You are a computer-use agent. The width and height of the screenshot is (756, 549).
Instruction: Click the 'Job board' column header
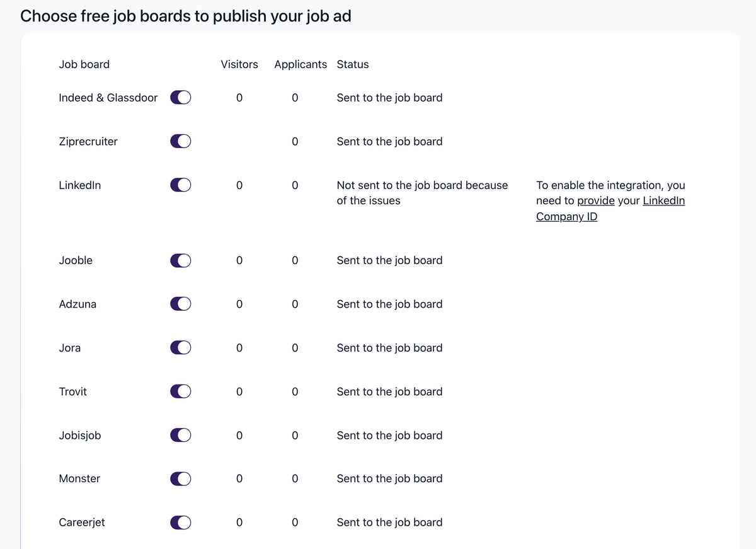[84, 64]
